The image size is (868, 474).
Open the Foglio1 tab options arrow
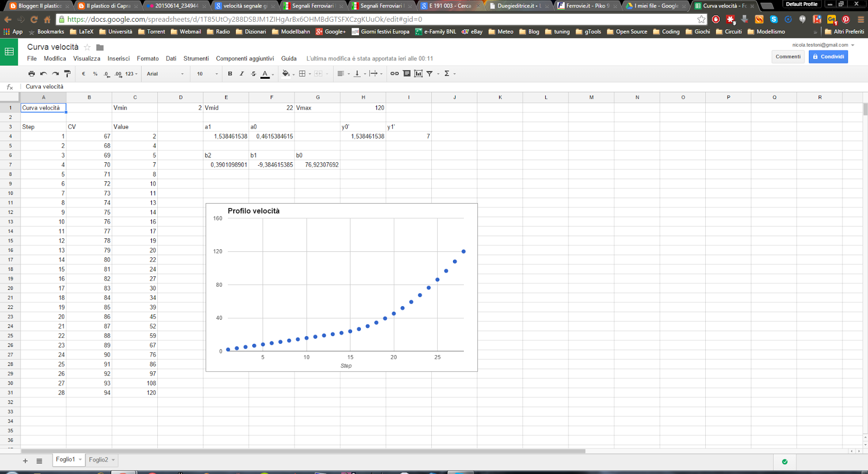point(80,460)
